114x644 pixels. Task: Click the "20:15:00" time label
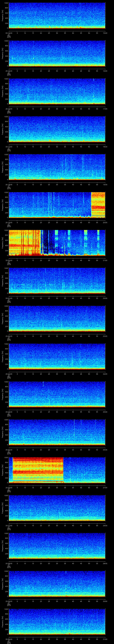click(x=9, y=71)
